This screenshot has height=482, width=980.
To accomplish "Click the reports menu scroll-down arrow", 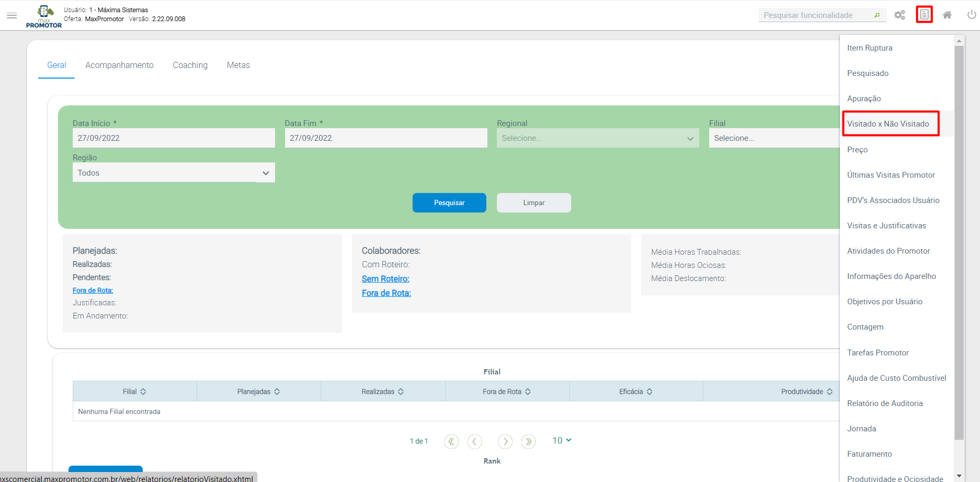I will coord(959,476).
